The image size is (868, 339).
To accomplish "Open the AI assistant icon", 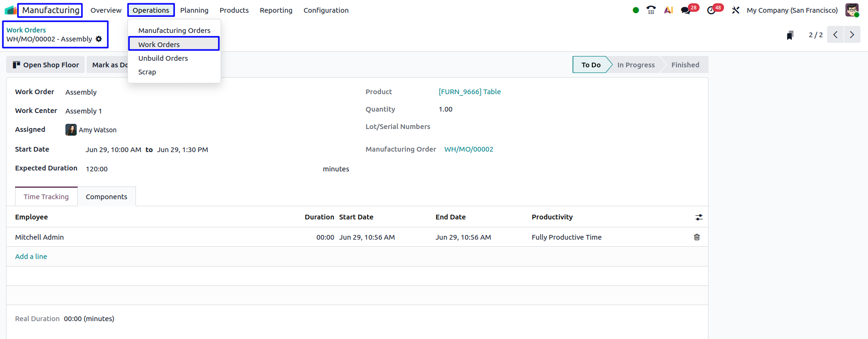I will pos(668,10).
